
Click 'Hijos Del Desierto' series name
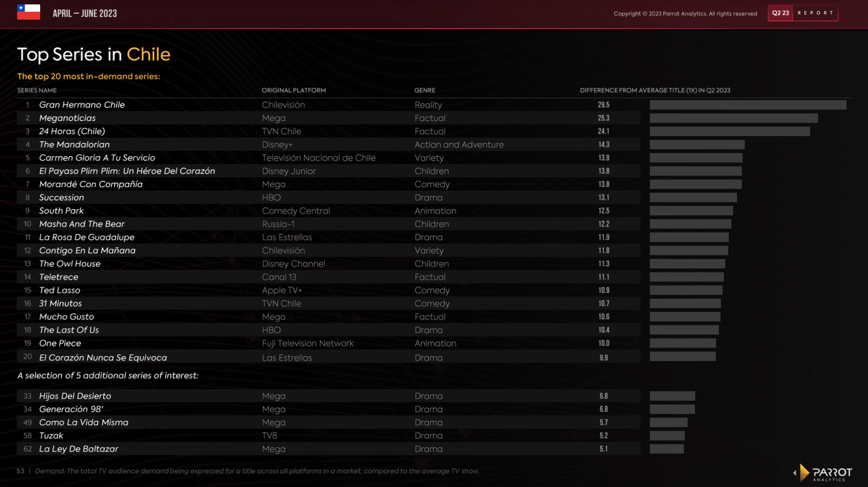pyautogui.click(x=75, y=396)
